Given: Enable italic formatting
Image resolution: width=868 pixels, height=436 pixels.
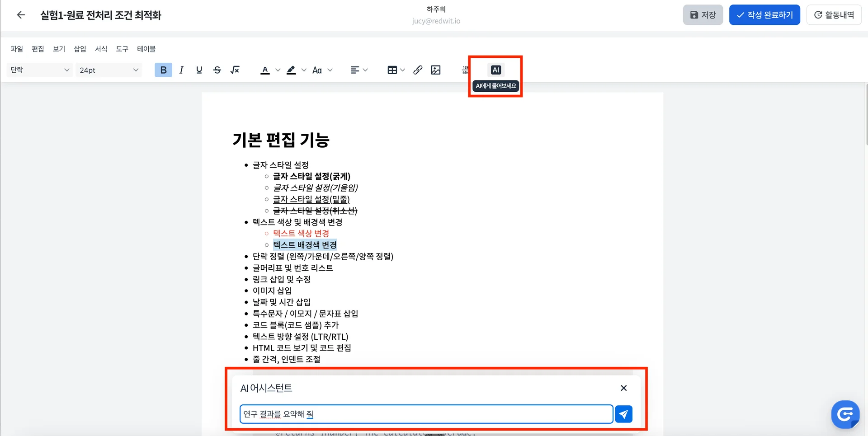Looking at the screenshot, I should (181, 70).
